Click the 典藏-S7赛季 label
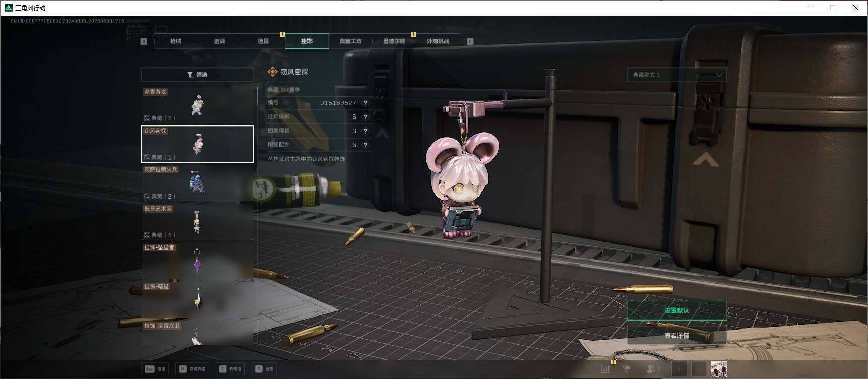The width and height of the screenshot is (868, 379). pyautogui.click(x=284, y=90)
